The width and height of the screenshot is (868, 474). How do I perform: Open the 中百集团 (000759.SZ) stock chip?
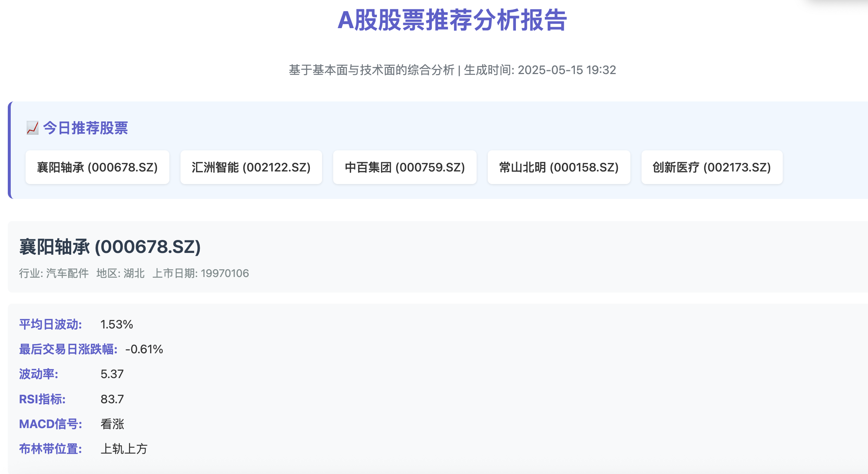pos(405,167)
